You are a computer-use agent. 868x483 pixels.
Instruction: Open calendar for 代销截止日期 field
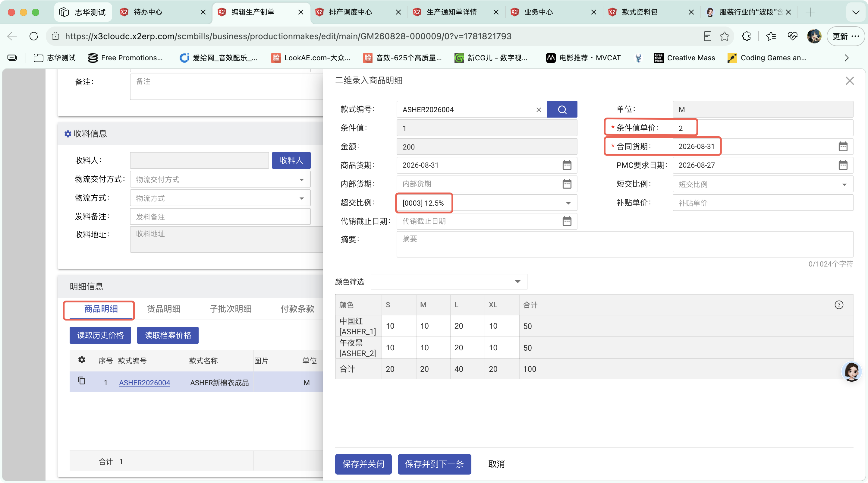coord(567,221)
